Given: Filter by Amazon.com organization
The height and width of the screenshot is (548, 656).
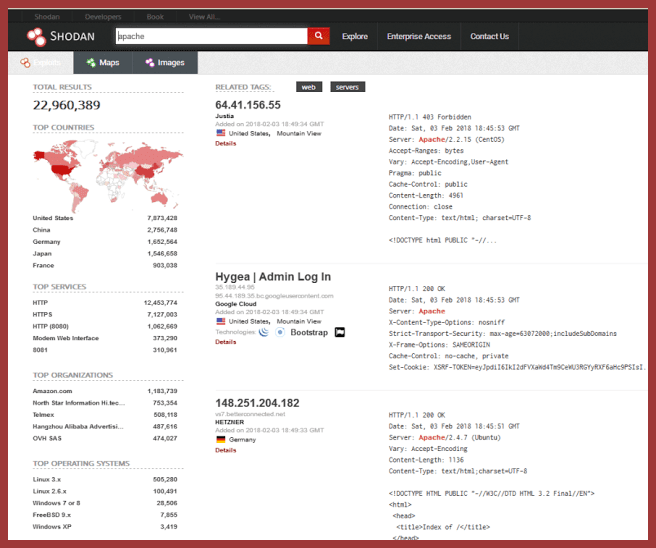Looking at the screenshot, I should (51, 391).
